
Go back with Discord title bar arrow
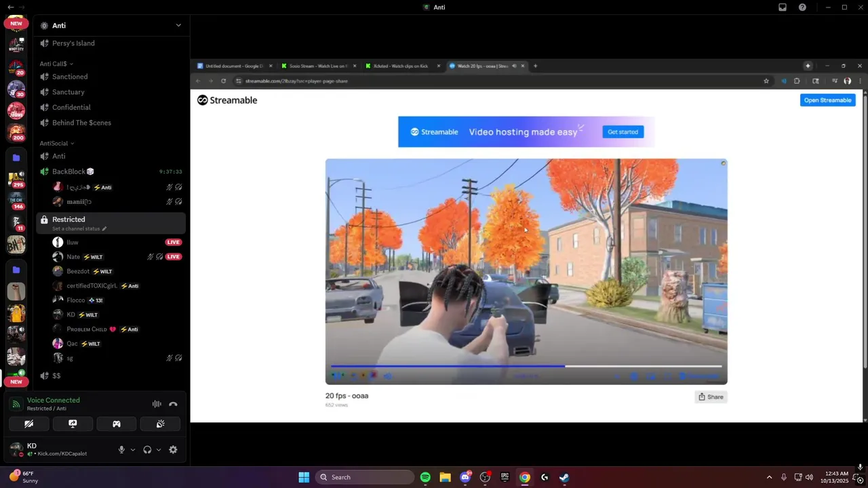(x=10, y=7)
